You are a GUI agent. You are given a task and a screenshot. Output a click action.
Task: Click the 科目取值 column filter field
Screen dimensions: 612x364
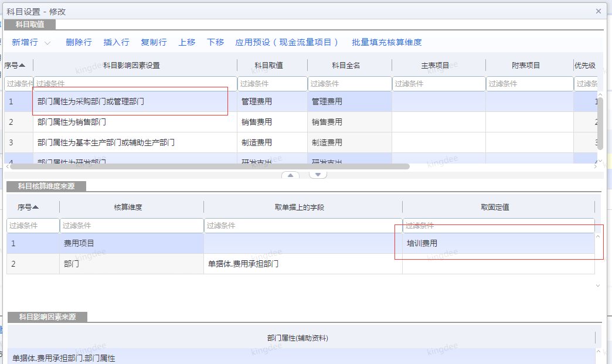(272, 84)
